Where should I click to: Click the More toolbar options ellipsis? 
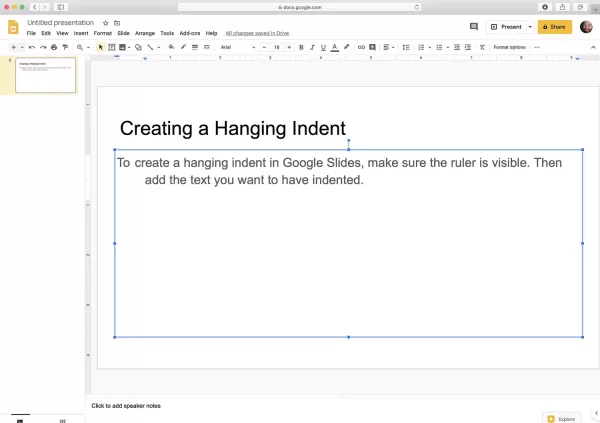point(537,47)
